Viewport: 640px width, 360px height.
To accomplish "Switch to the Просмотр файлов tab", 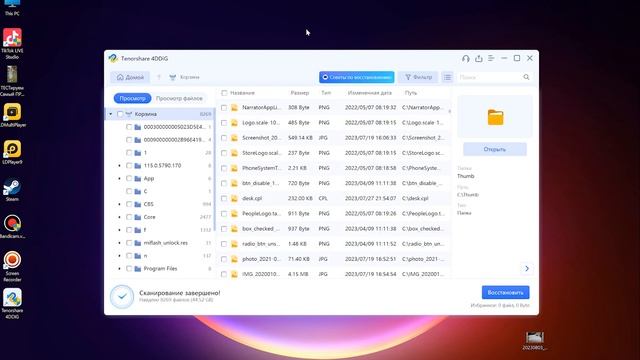I will (179, 98).
